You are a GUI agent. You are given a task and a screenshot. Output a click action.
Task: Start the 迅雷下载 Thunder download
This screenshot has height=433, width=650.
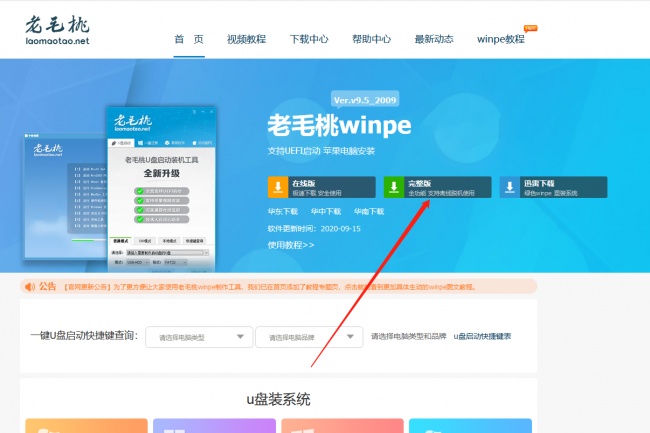click(553, 187)
